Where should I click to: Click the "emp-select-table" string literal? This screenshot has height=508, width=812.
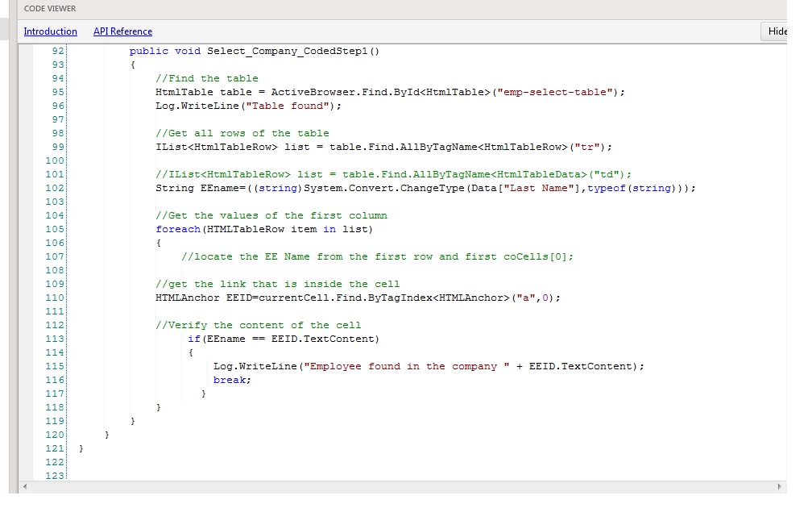(x=557, y=92)
